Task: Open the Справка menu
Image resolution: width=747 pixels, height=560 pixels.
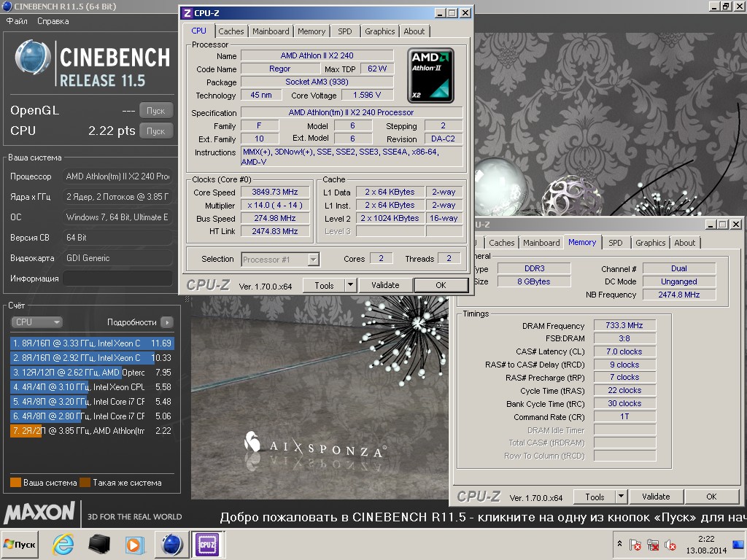Action: (53, 21)
